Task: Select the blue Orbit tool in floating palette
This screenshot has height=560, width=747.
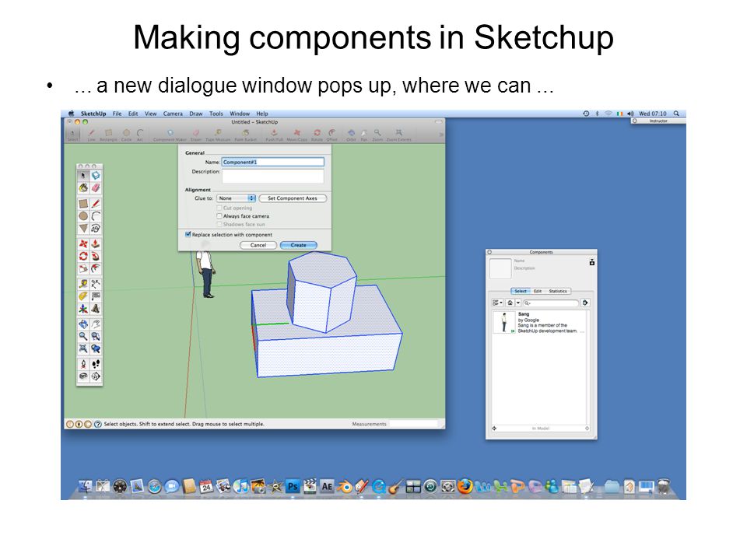Action: pyautogui.click(x=83, y=324)
